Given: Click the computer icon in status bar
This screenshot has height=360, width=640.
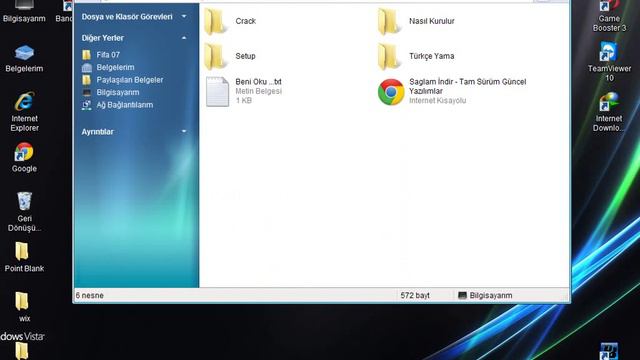Looking at the screenshot, I should (462, 296).
